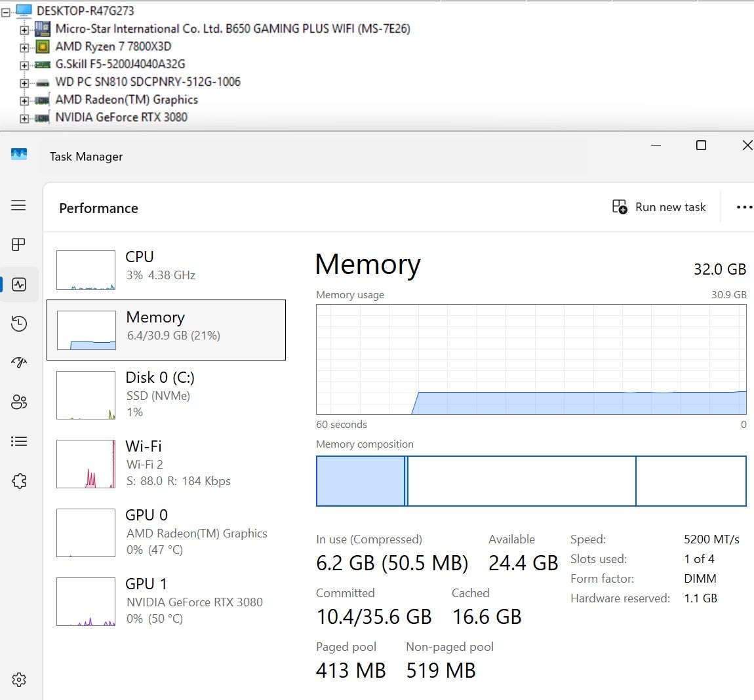Click the Memory composition bar
Viewport: 754px width, 700px height.
point(531,481)
